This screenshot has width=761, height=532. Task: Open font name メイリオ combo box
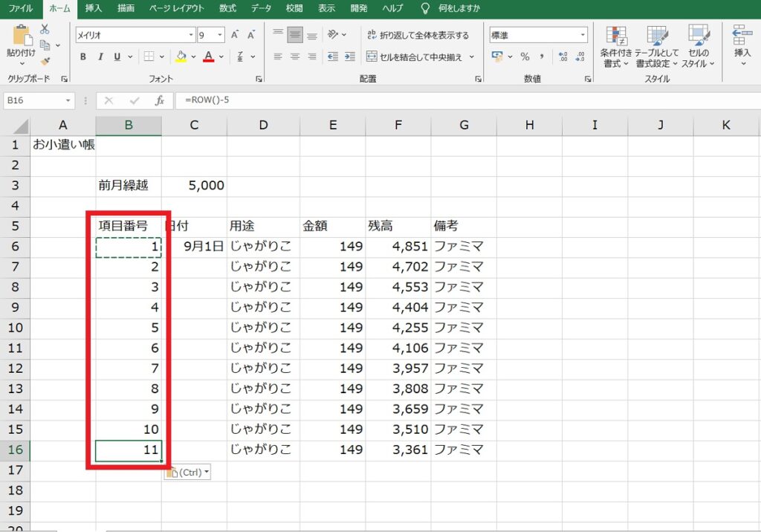click(135, 35)
